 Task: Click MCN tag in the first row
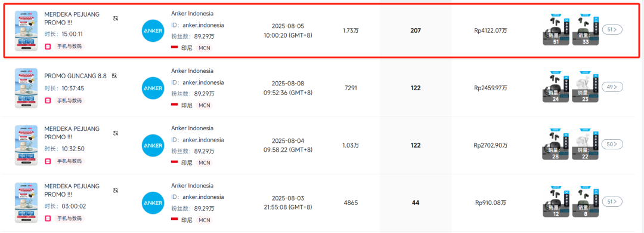(204, 48)
